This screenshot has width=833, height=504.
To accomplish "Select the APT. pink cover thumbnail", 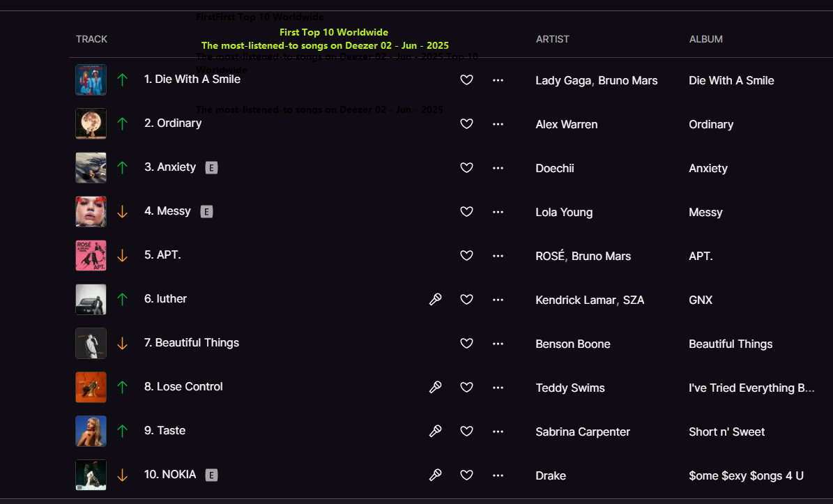I will point(91,255).
